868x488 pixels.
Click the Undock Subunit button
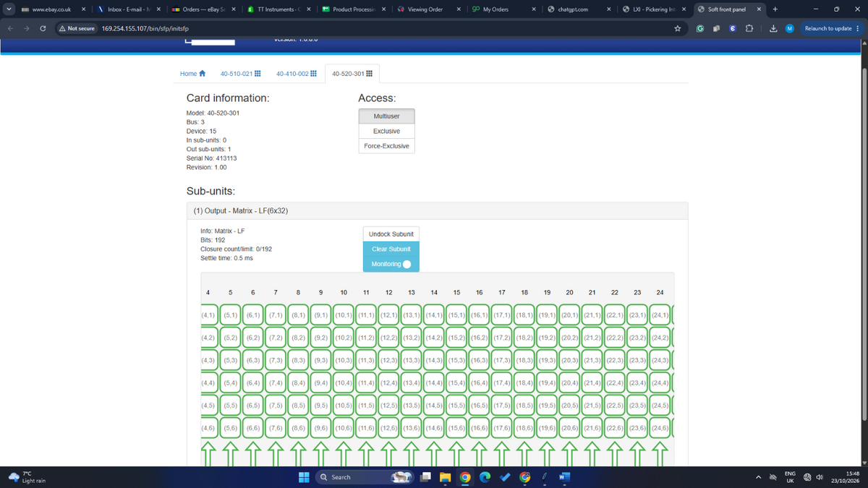pyautogui.click(x=391, y=234)
